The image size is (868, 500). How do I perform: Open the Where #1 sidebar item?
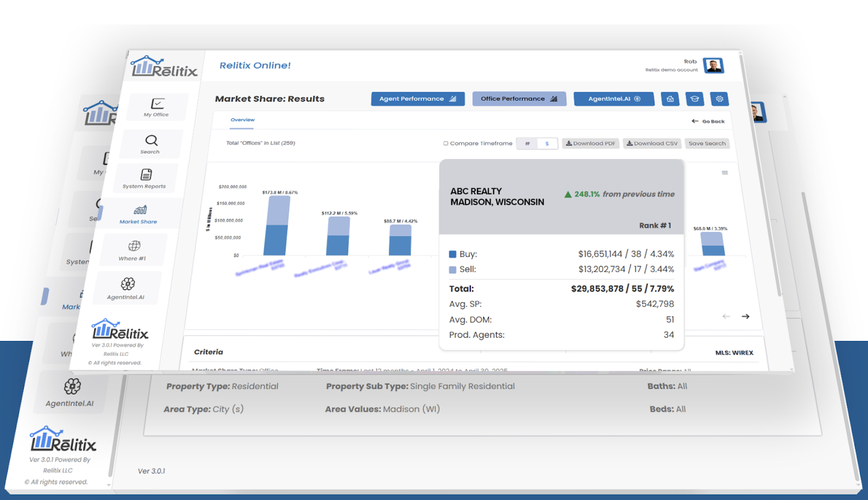point(133,250)
